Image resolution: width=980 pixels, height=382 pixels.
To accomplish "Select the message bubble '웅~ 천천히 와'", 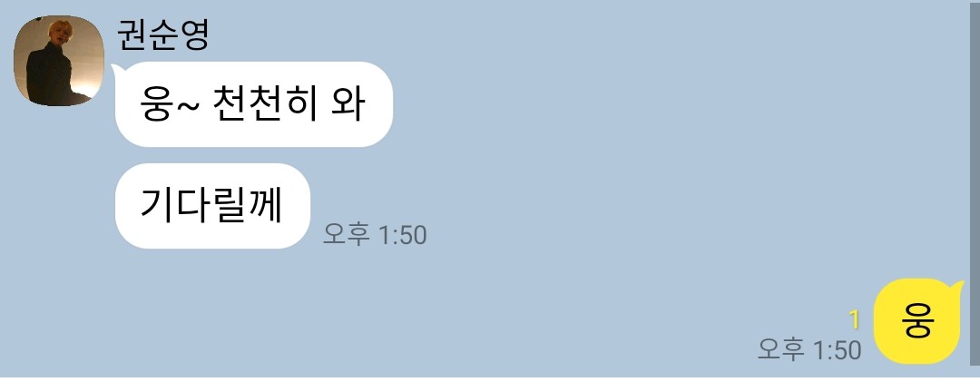I will coord(254,104).
